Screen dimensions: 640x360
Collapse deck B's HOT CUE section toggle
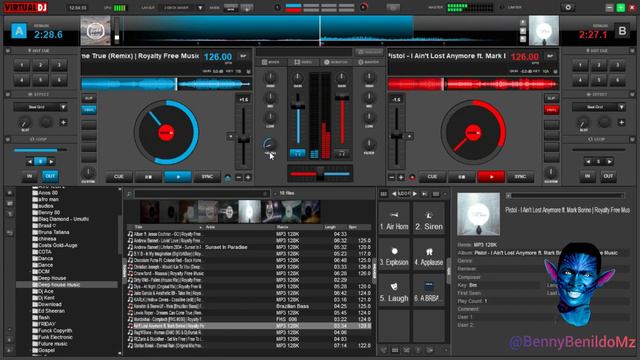pyautogui.click(x=632, y=51)
